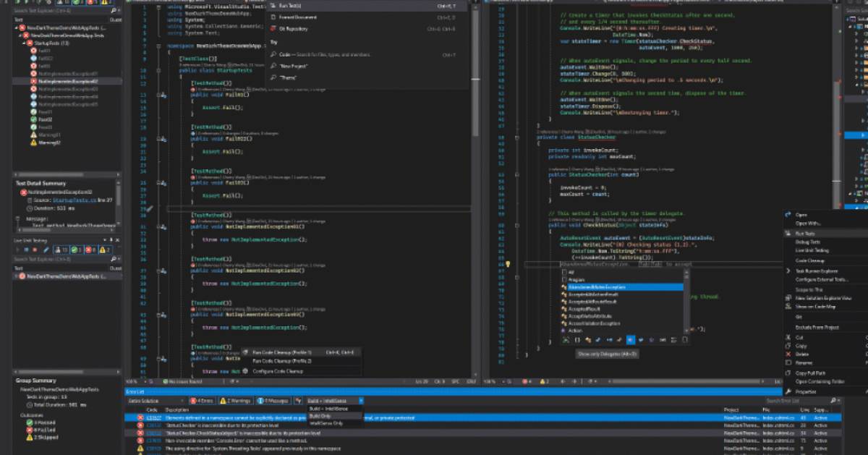
Task: Click the lightbulb quick actions icon in the right editor
Action: coord(509,265)
